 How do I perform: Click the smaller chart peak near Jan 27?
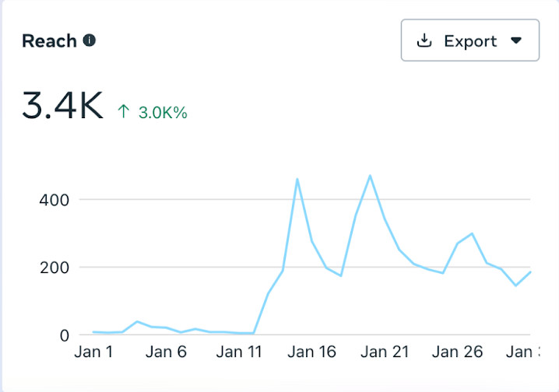pyautogui.click(x=472, y=233)
